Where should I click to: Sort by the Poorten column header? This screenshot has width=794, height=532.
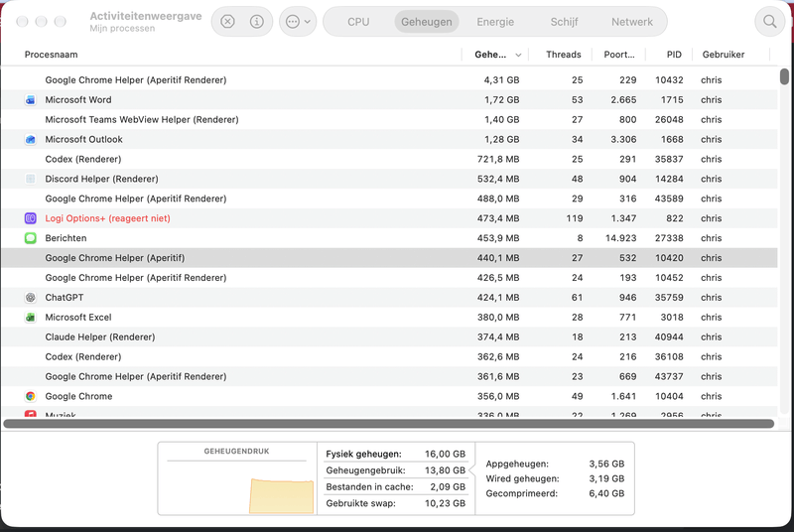tap(618, 55)
